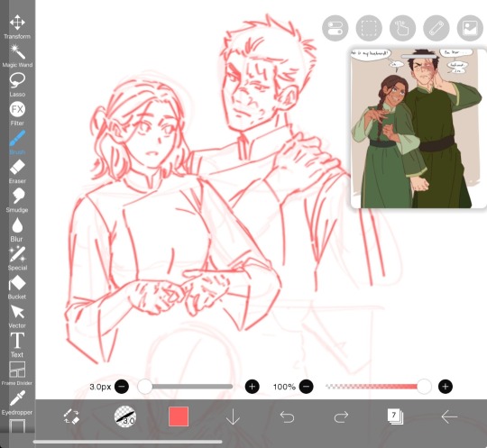This screenshot has width=487, height=448.
Task: Open the red color swatch
Action: (179, 416)
